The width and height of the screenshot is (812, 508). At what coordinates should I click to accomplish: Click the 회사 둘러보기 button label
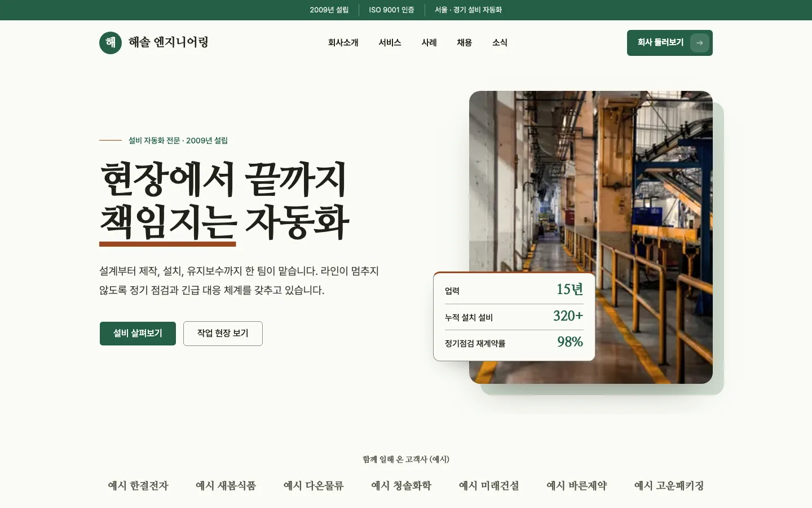coord(660,42)
